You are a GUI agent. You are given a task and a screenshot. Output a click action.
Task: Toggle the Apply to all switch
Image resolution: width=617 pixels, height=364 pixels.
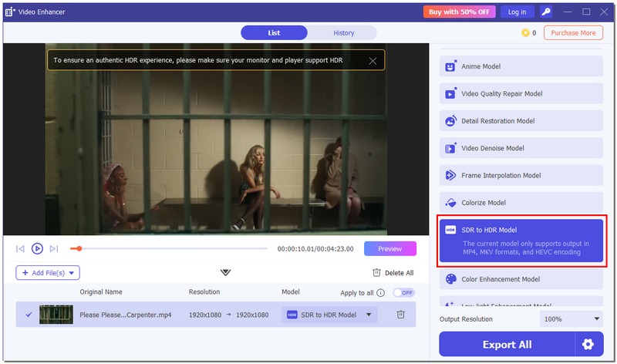point(403,293)
